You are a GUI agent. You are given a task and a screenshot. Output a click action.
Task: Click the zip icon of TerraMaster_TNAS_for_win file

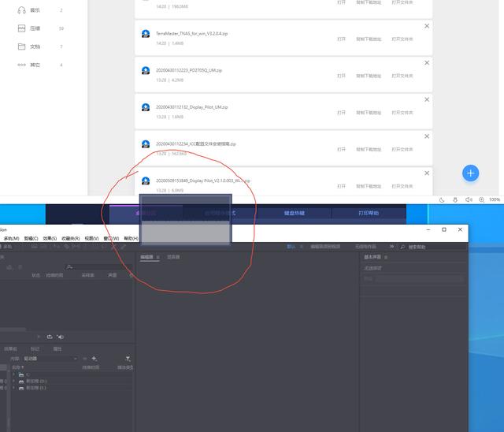(146, 34)
